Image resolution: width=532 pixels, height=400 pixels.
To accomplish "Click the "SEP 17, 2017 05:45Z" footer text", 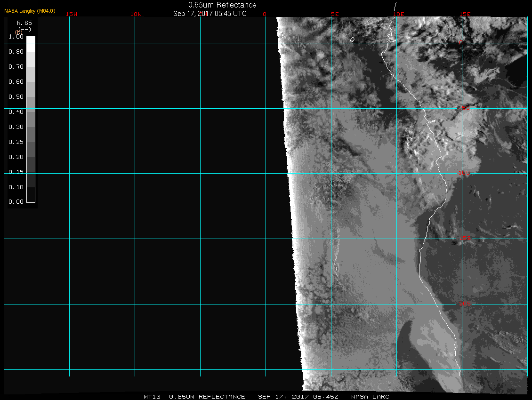I will pyautogui.click(x=298, y=397).
